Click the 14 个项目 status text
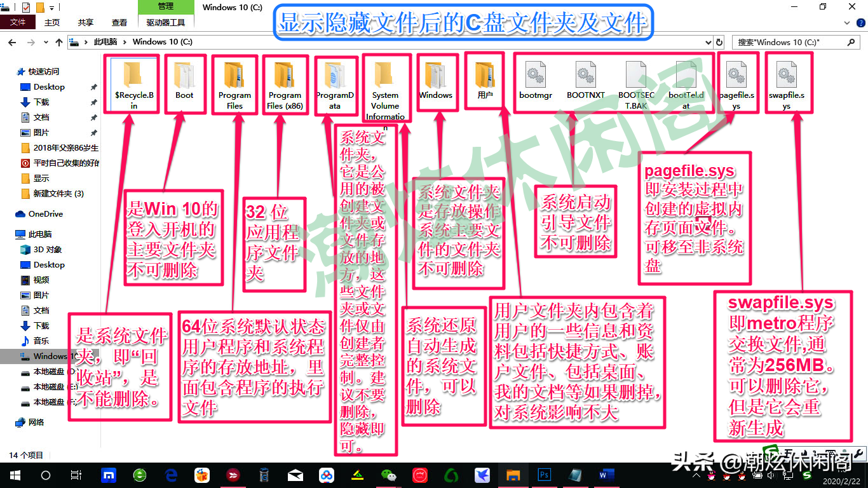Viewport: 868px width, 488px height. click(26, 455)
